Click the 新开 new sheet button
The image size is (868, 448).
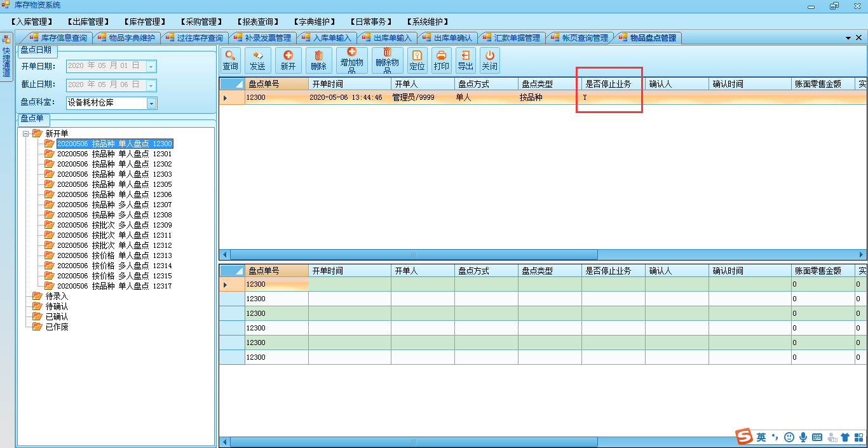pyautogui.click(x=288, y=60)
